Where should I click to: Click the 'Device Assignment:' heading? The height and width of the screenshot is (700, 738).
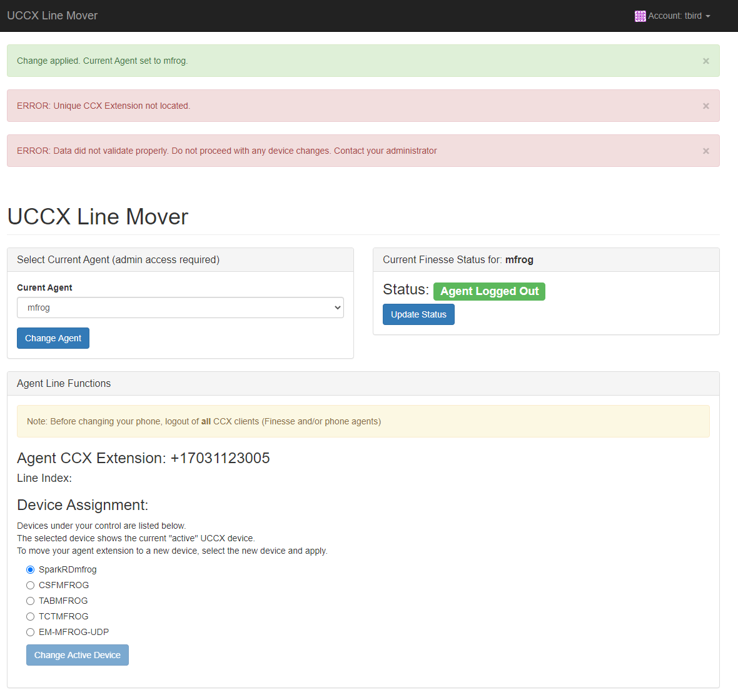tap(83, 505)
